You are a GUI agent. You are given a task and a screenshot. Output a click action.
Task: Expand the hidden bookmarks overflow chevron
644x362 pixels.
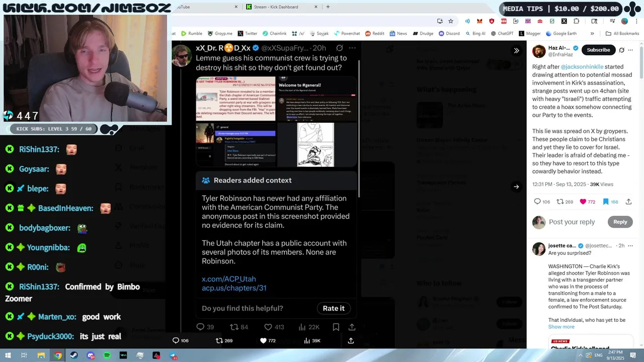(592, 34)
